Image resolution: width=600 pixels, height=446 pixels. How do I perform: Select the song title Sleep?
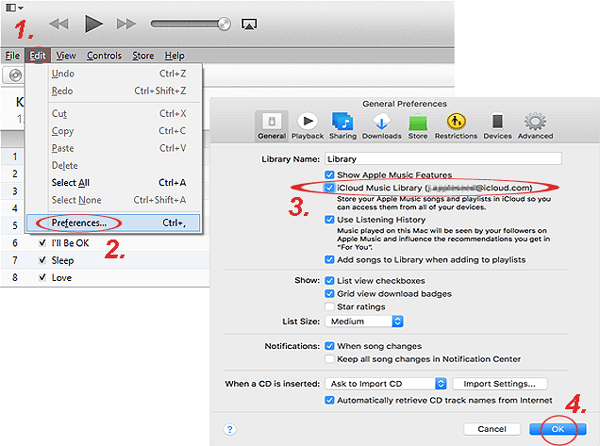[x=63, y=260]
